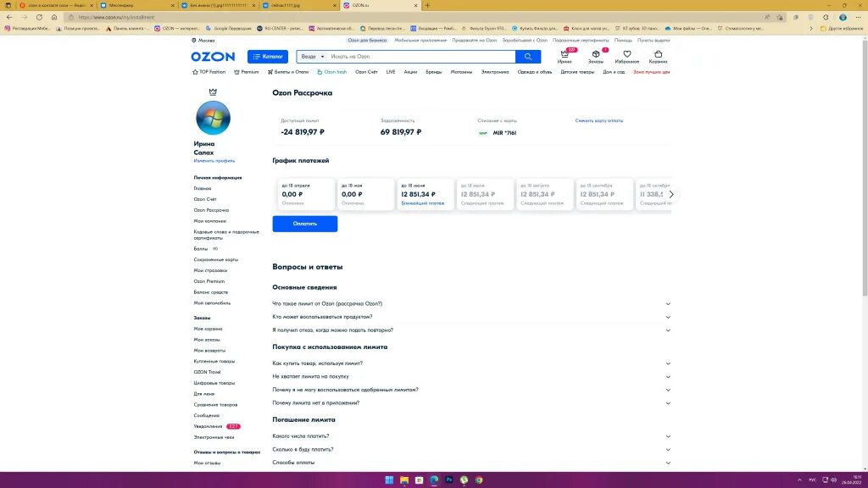Click the magnifier search button
Viewport: 868px width, 488px height.
click(528, 57)
